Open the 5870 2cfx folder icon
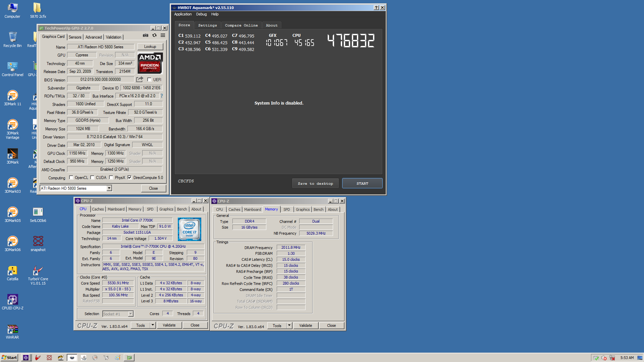The width and height of the screenshot is (644, 362). click(38, 10)
